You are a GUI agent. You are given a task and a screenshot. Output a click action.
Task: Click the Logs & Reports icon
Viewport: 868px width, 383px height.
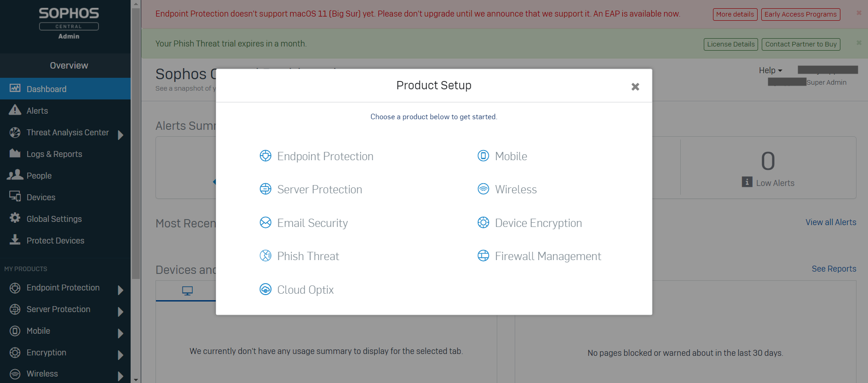pyautogui.click(x=15, y=153)
